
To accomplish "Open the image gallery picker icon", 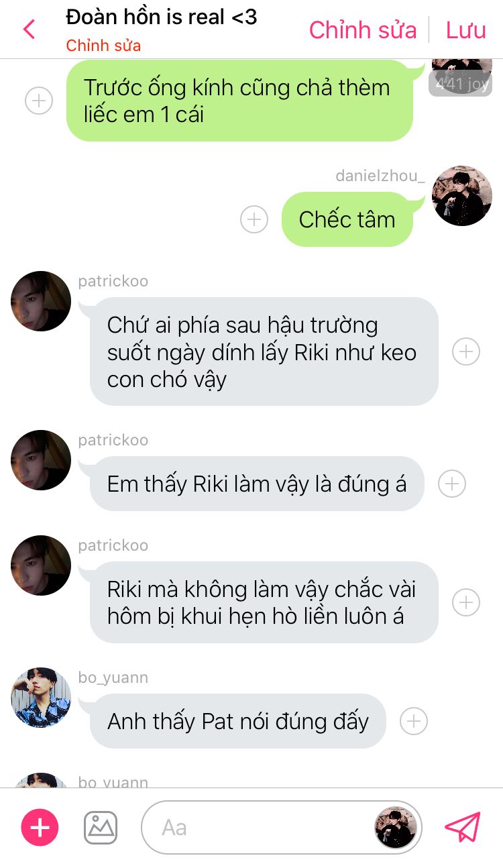I will click(x=101, y=828).
